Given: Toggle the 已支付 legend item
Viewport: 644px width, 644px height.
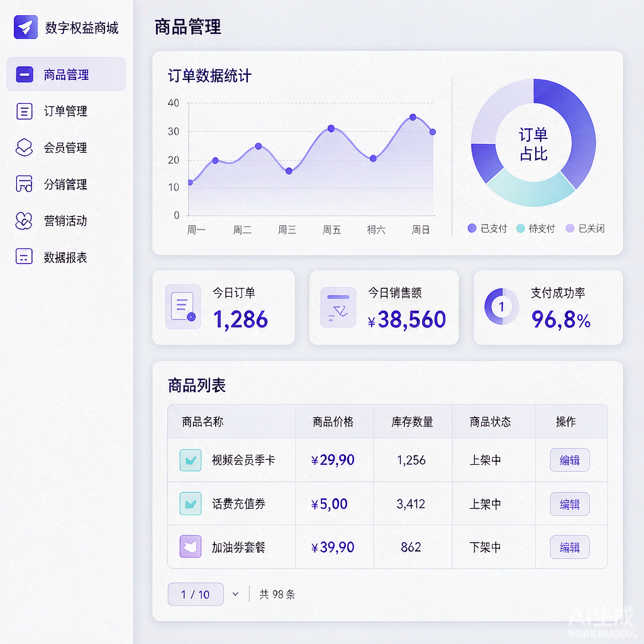Looking at the screenshot, I should 487,228.
